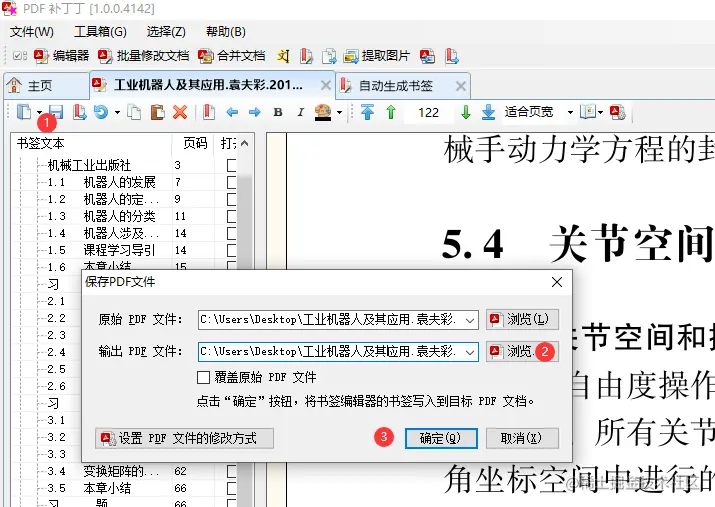This screenshot has height=507, width=715.
Task: Expand the bookmark color dropdown arrow
Action: [x=339, y=112]
